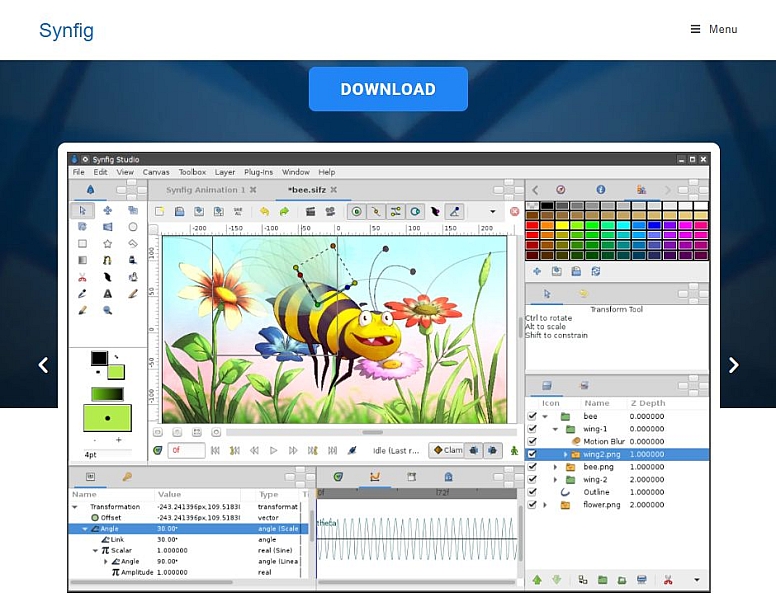Viewport: 776px width, 602px height.
Task: Select the Zoom magnifier tool
Action: point(107,310)
